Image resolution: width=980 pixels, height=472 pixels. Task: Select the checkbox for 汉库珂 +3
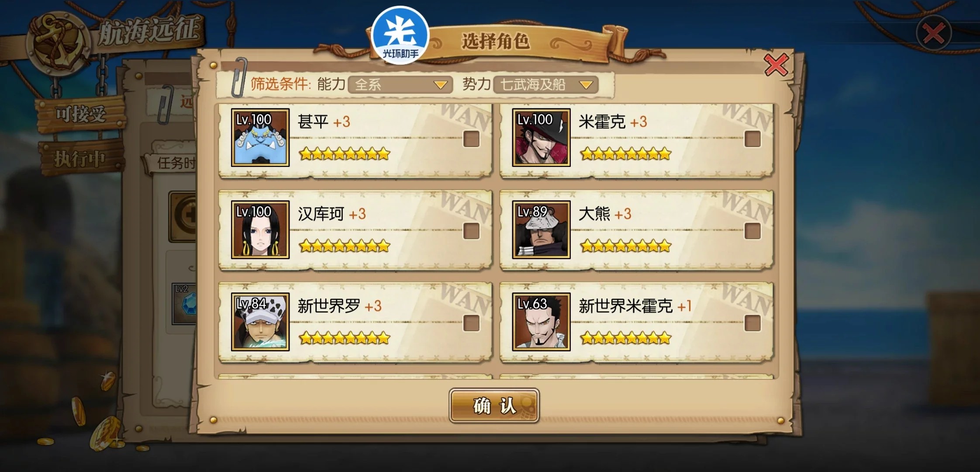click(471, 231)
